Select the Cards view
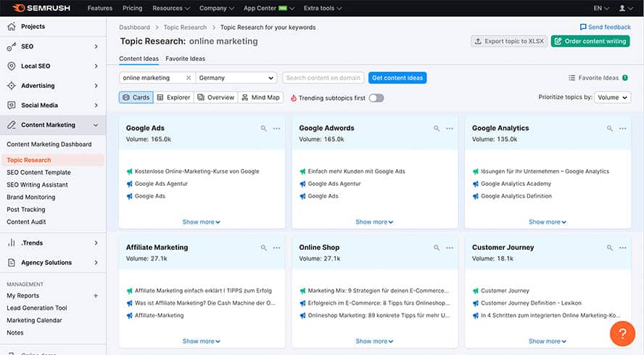Image resolution: width=644 pixels, height=355 pixels. [x=136, y=97]
